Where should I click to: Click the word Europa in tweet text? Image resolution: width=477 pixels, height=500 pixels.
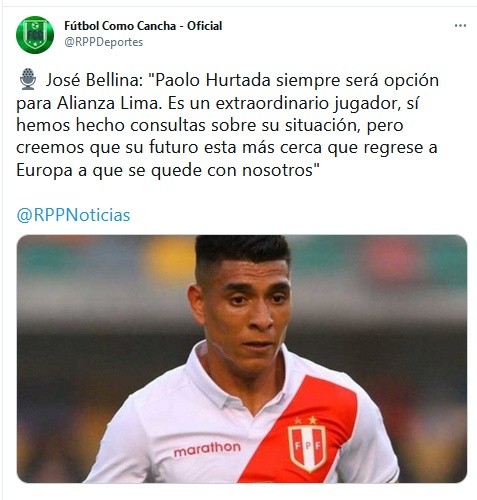point(44,171)
